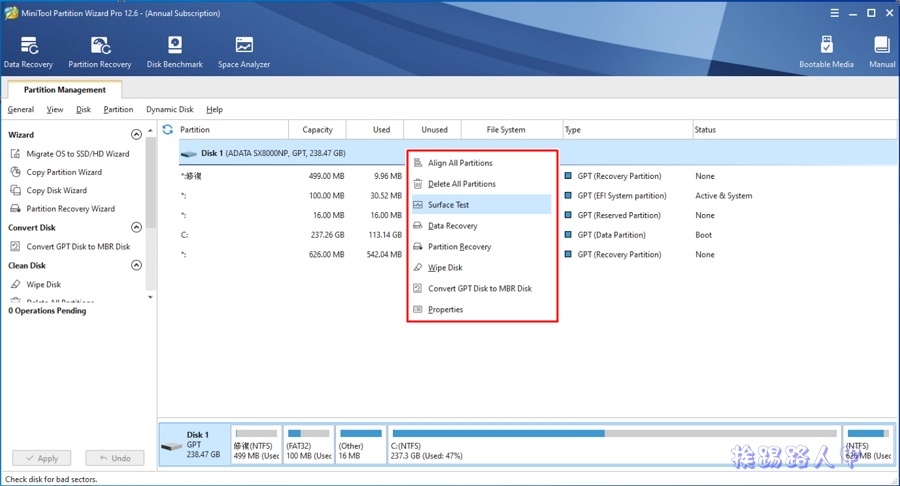
Task: Open Data Recovery from the top toolbar
Action: click(28, 52)
